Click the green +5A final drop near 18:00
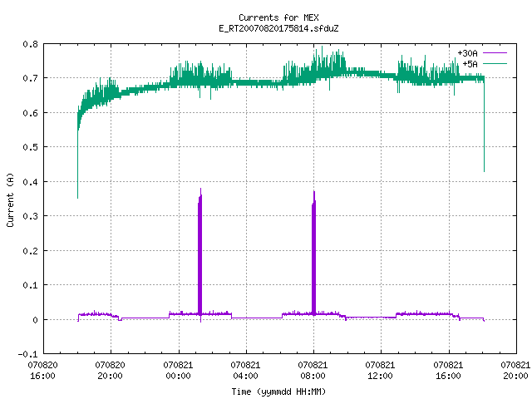Image resolution: width=532 pixels, height=399 pixels. click(484, 126)
